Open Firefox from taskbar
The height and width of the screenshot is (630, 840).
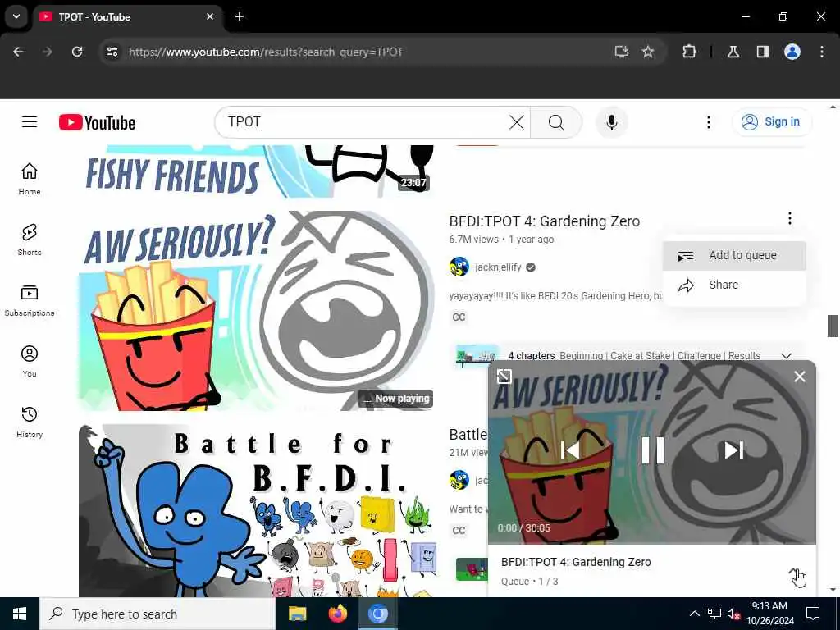[337, 614]
